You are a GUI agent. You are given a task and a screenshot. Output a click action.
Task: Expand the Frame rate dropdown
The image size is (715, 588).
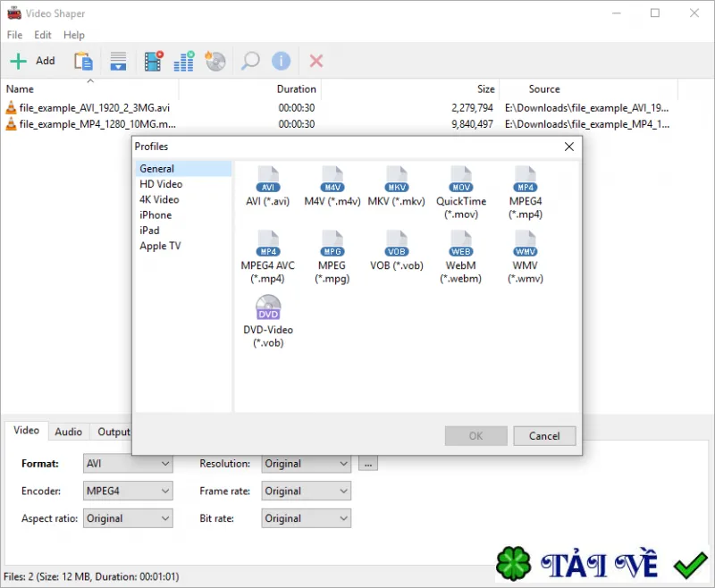tap(306, 491)
